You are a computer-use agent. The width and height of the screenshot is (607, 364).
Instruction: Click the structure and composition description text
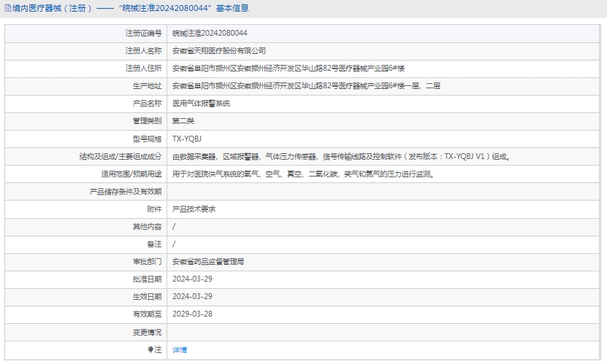(340, 156)
